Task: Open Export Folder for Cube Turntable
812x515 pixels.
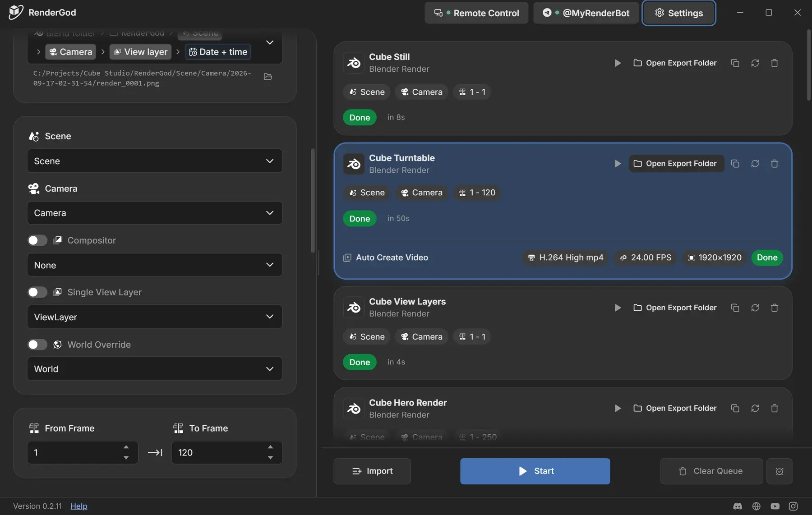Action: pos(676,164)
